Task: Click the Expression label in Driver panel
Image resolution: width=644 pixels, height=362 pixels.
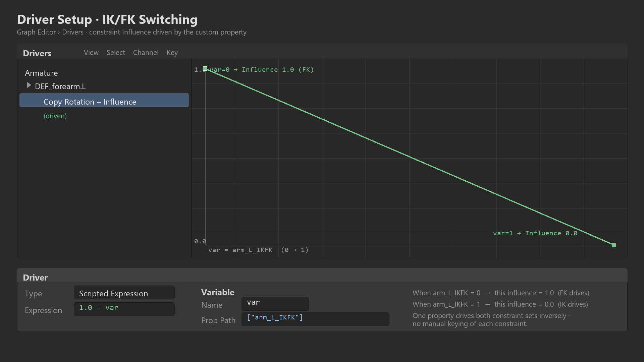Action: [x=43, y=310]
